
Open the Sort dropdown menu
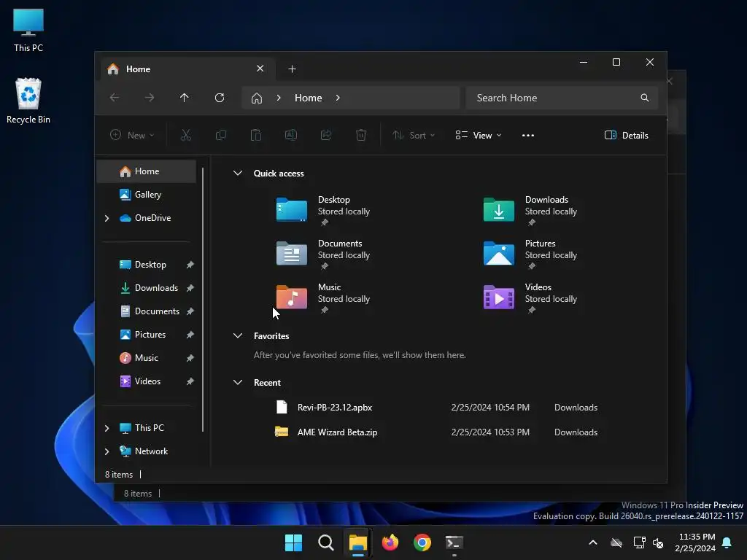[x=414, y=135]
